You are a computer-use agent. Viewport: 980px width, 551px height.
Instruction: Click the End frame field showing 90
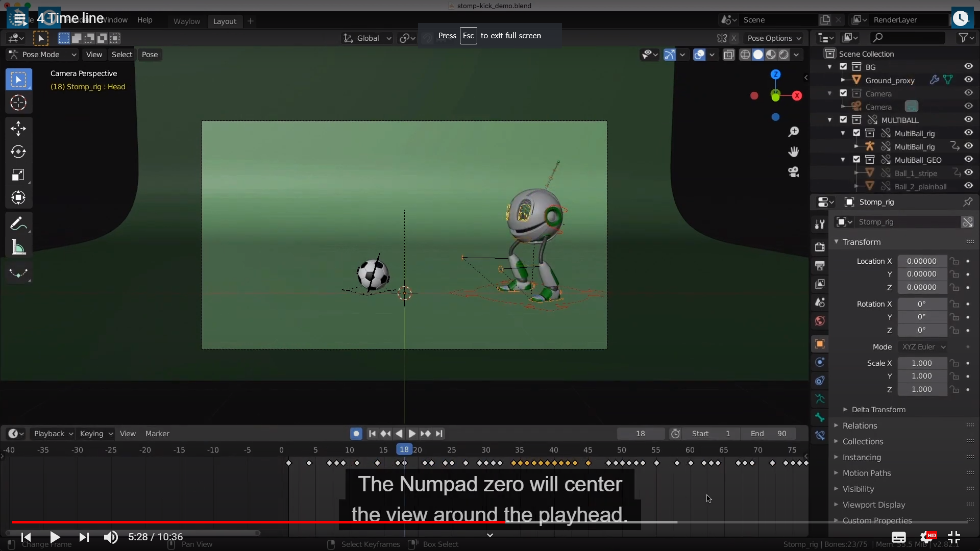click(769, 434)
